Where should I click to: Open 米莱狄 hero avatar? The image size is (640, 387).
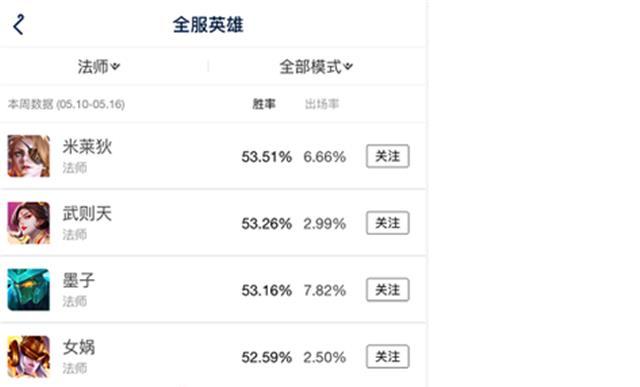29,156
